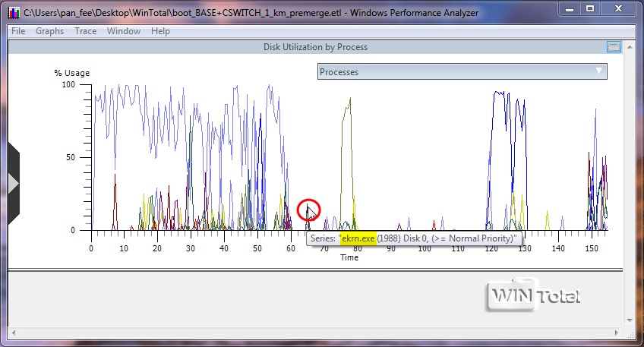This screenshot has width=644, height=347.
Task: Click vertical scrollbar down arrow
Action: (x=630, y=320)
